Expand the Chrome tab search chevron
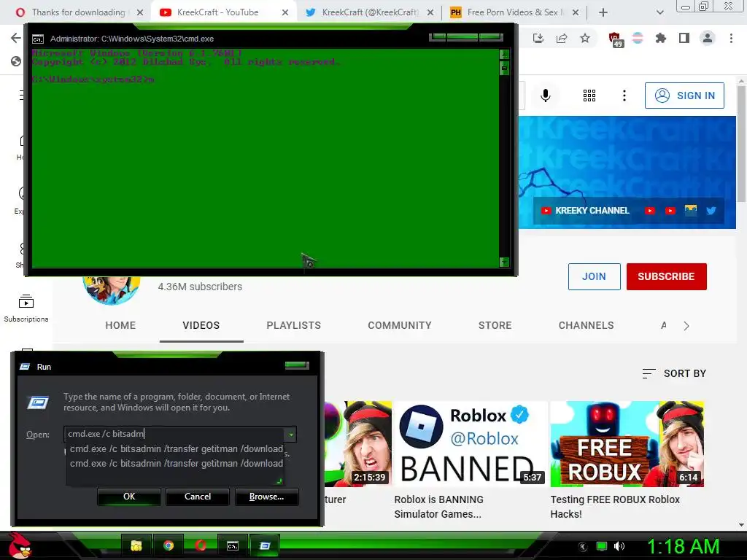Viewport: 747px width, 560px height. click(x=659, y=12)
